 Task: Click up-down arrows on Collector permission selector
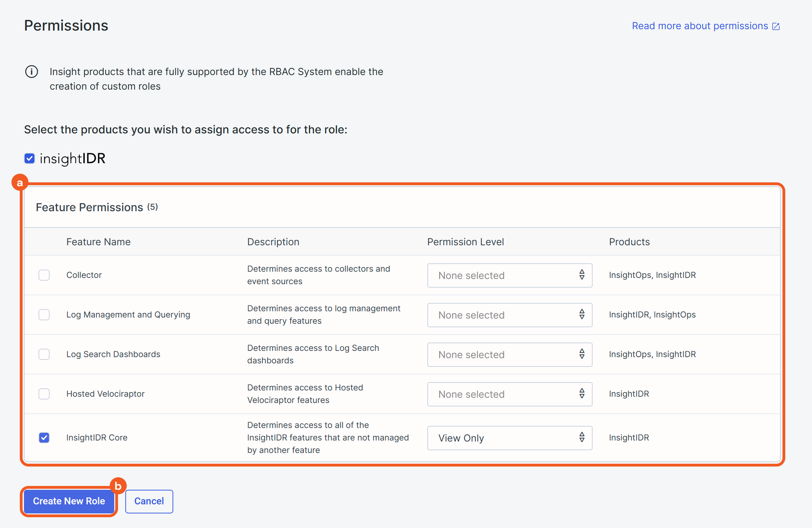[582, 275]
